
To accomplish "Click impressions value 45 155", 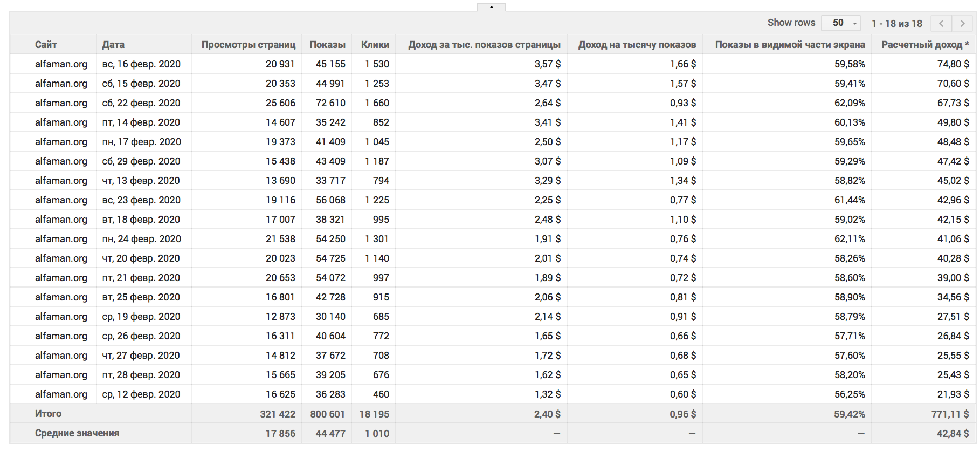I will click(330, 64).
